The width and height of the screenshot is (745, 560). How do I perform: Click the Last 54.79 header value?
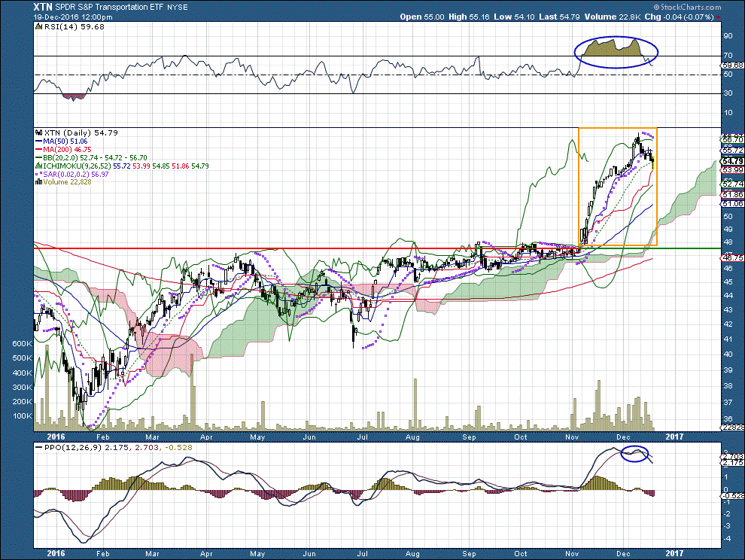coord(559,17)
